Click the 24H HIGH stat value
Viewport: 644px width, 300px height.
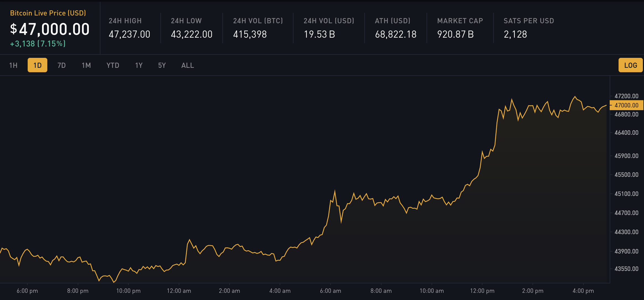click(x=129, y=34)
